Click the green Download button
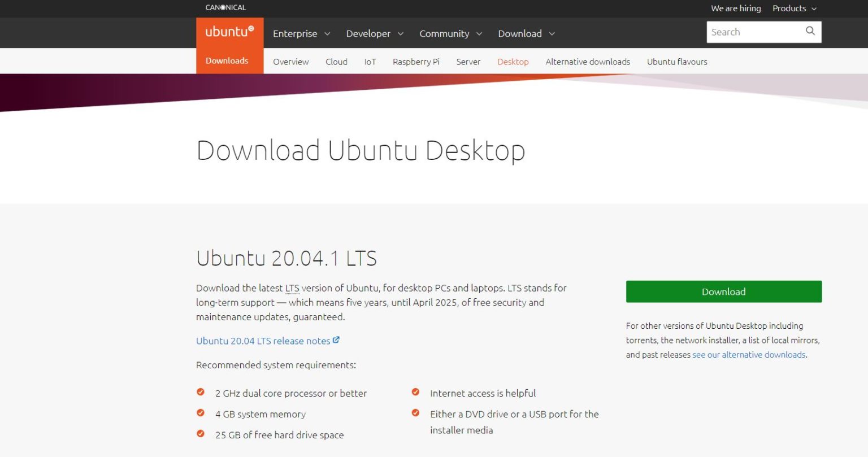The width and height of the screenshot is (868, 457). pyautogui.click(x=724, y=291)
